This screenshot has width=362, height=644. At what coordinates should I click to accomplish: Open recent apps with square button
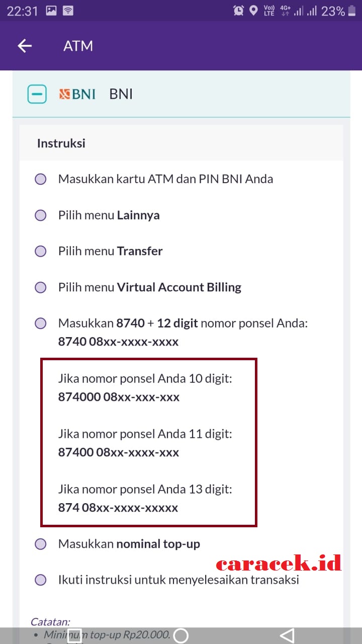coord(75,635)
